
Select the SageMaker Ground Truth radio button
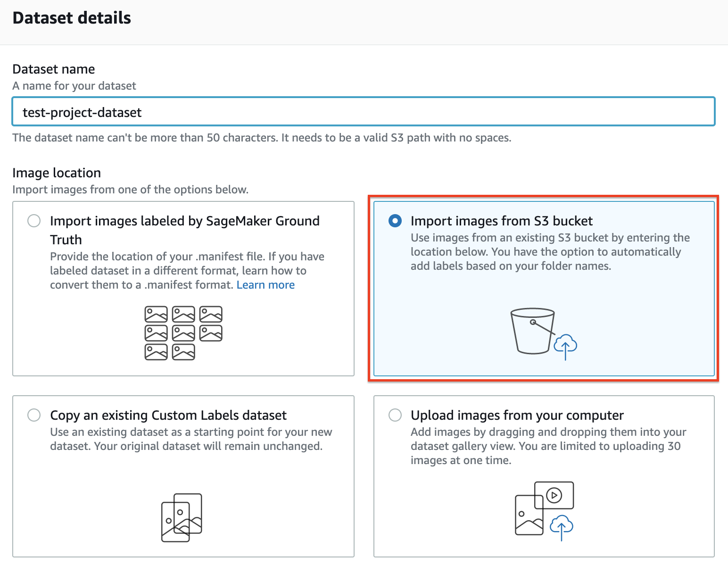click(x=34, y=221)
